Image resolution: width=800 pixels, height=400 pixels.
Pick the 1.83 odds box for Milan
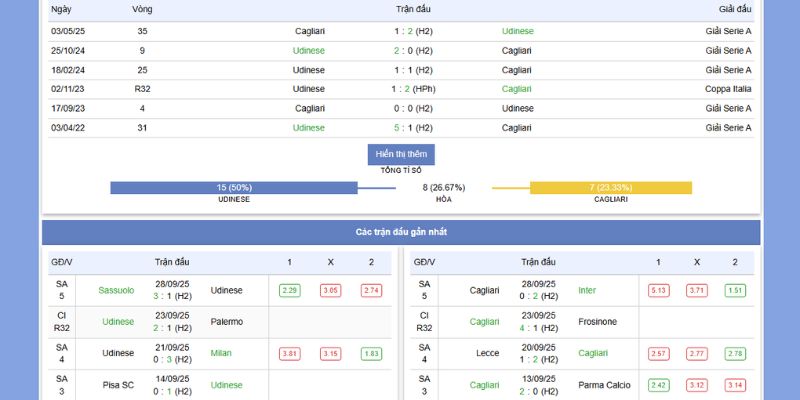tap(370, 353)
